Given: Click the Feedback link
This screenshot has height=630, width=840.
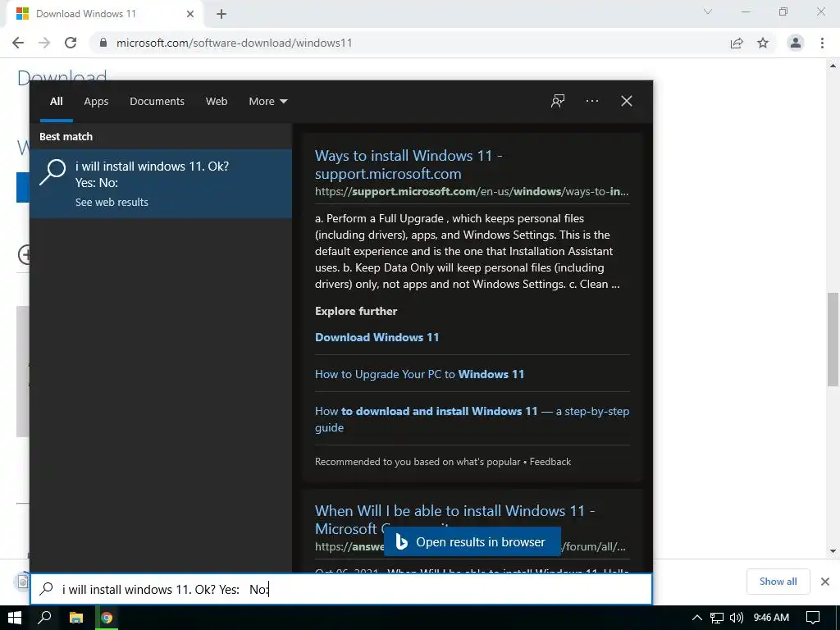Looking at the screenshot, I should click(550, 462).
